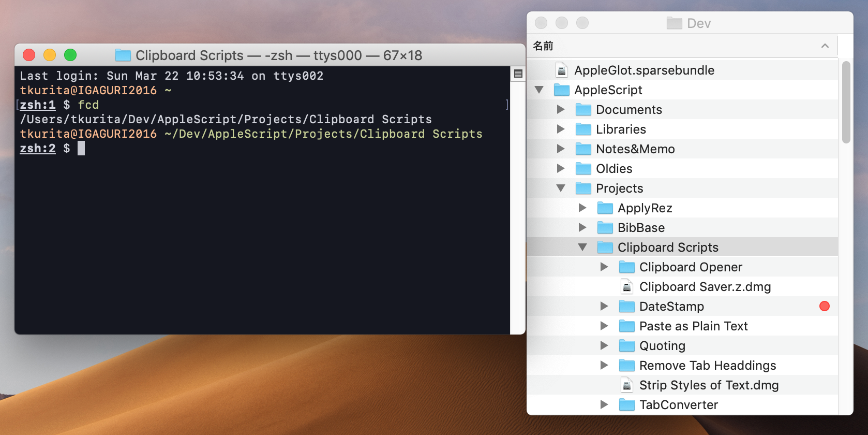This screenshot has width=868, height=435.
Task: Click the Terminal split pane icon
Action: tap(518, 74)
